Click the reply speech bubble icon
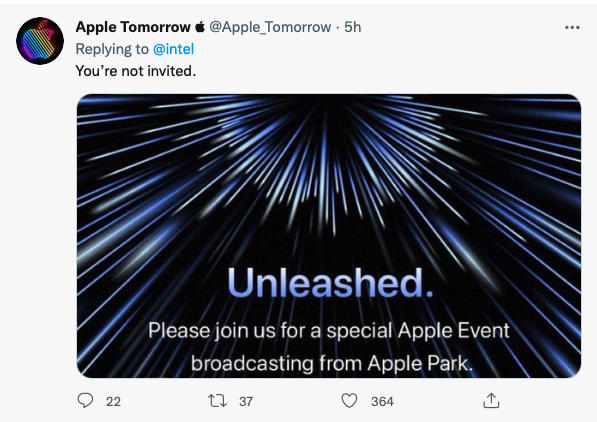This screenshot has width=597, height=422. point(85,401)
